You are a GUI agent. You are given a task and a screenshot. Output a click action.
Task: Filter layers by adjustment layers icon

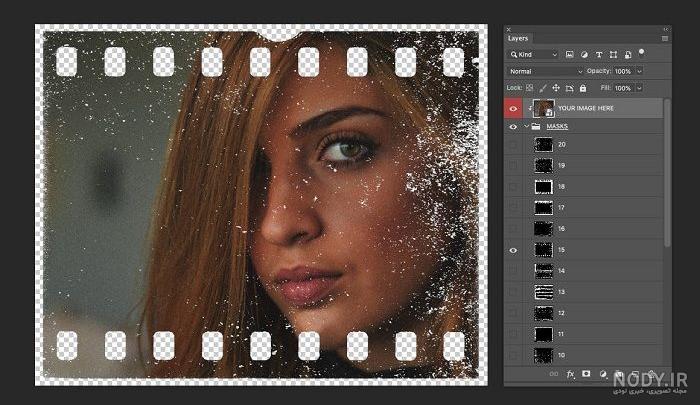[x=584, y=54]
